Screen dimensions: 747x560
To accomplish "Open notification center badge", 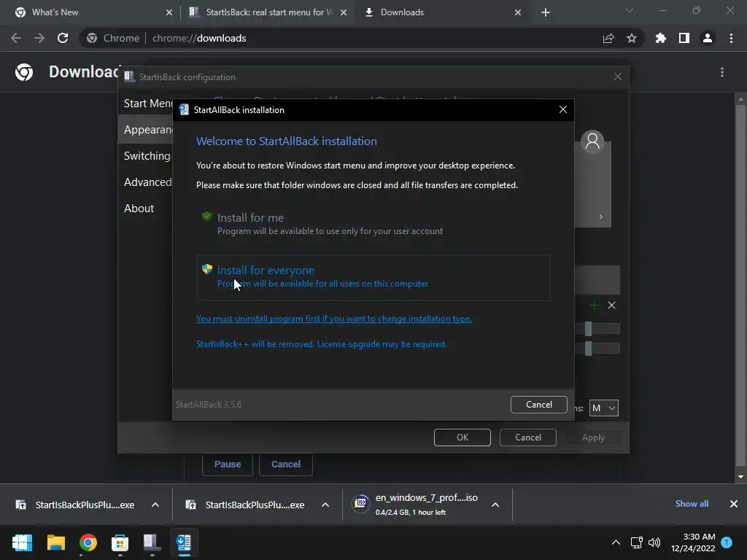I will pyautogui.click(x=727, y=542).
